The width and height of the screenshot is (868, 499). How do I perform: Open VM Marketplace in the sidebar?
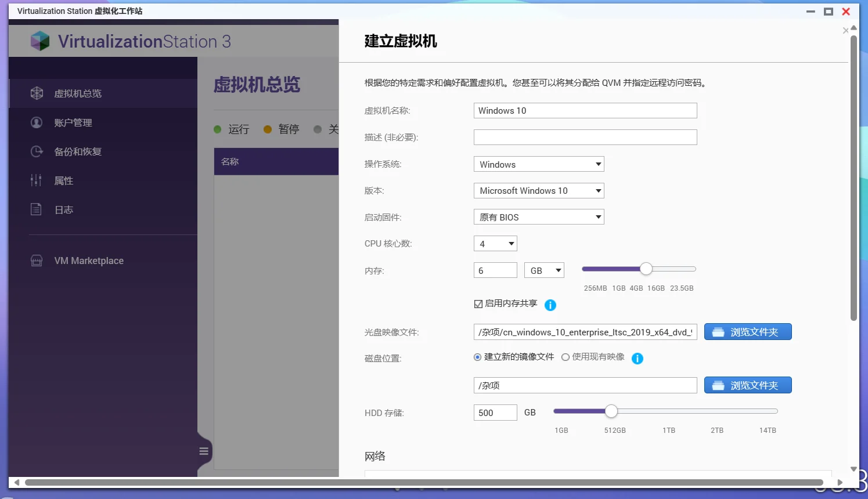point(36,261)
